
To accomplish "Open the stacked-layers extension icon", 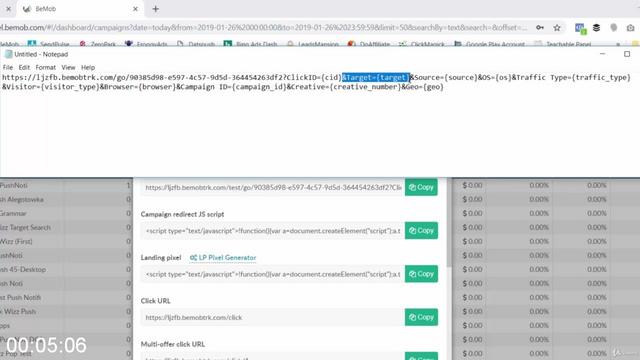I will 596,28.
